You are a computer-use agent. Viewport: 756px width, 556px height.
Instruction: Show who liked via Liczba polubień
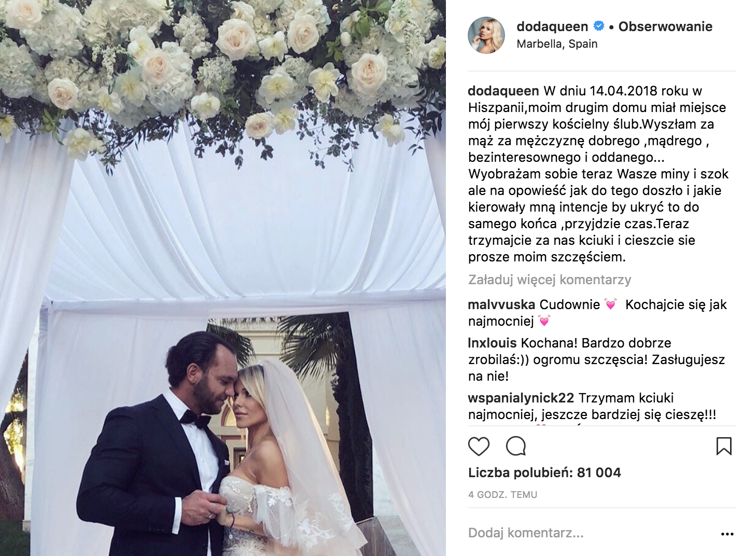pos(544,472)
